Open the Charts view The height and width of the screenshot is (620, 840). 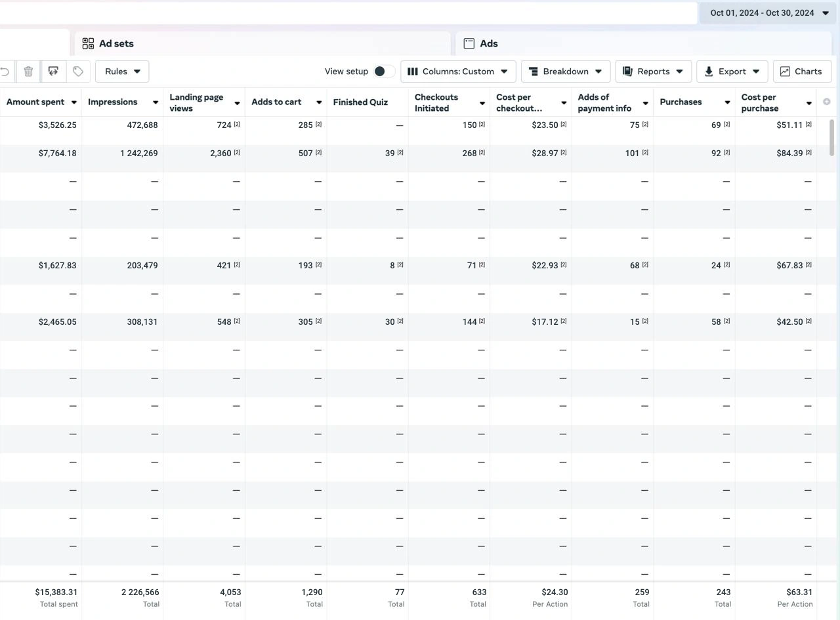coord(802,72)
